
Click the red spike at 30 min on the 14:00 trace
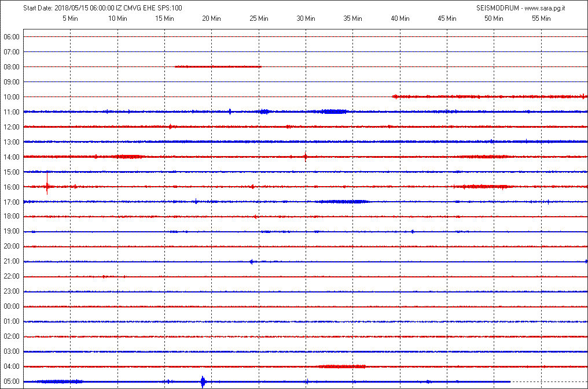(306, 157)
